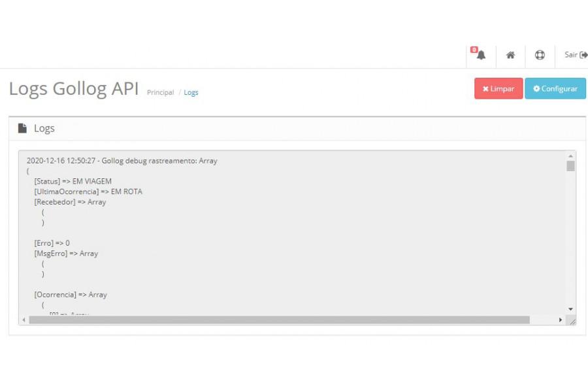Image resolution: width=588 pixels, height=392 pixels.
Task: Open the Logs breadcrumb link
Action: (191, 92)
